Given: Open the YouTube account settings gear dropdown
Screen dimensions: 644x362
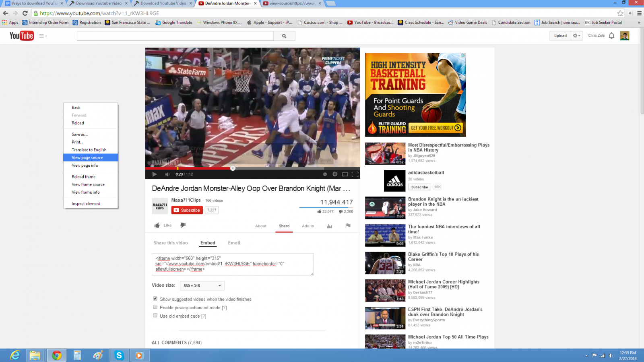Looking at the screenshot, I should pyautogui.click(x=576, y=36).
